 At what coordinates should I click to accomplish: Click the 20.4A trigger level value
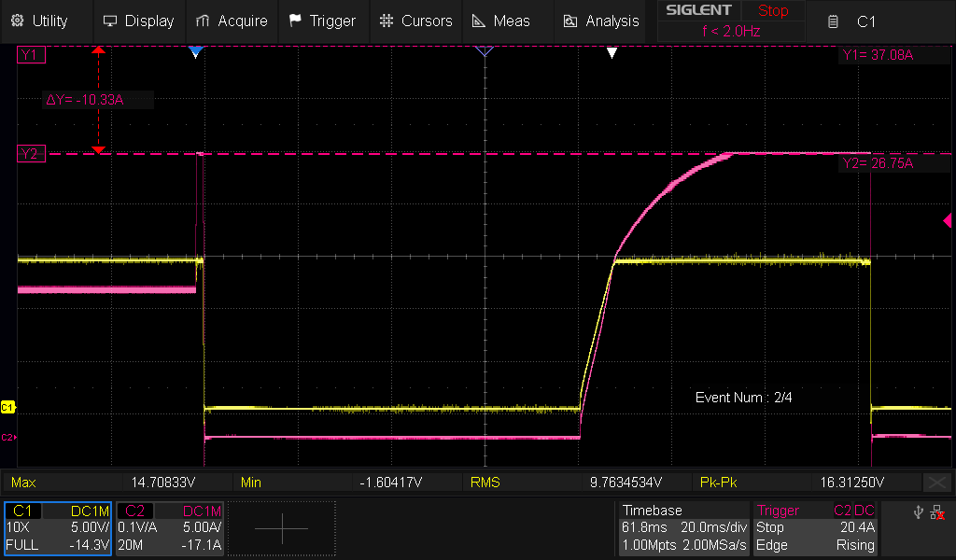857,527
